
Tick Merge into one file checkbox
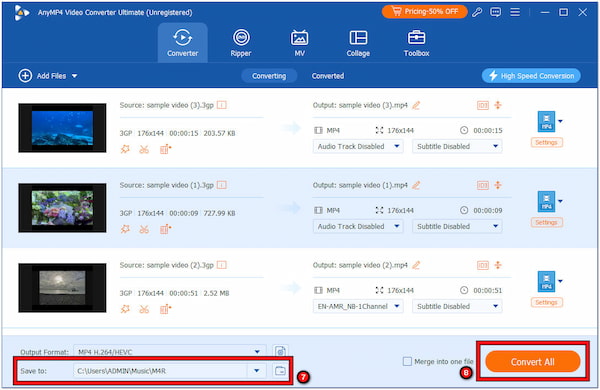tap(408, 361)
